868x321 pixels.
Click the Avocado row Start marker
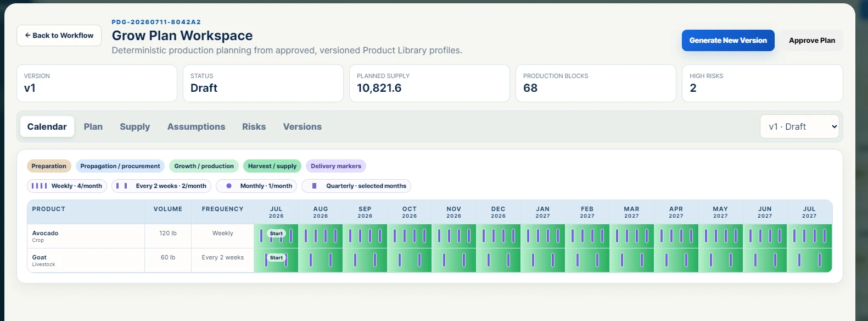[276, 234]
